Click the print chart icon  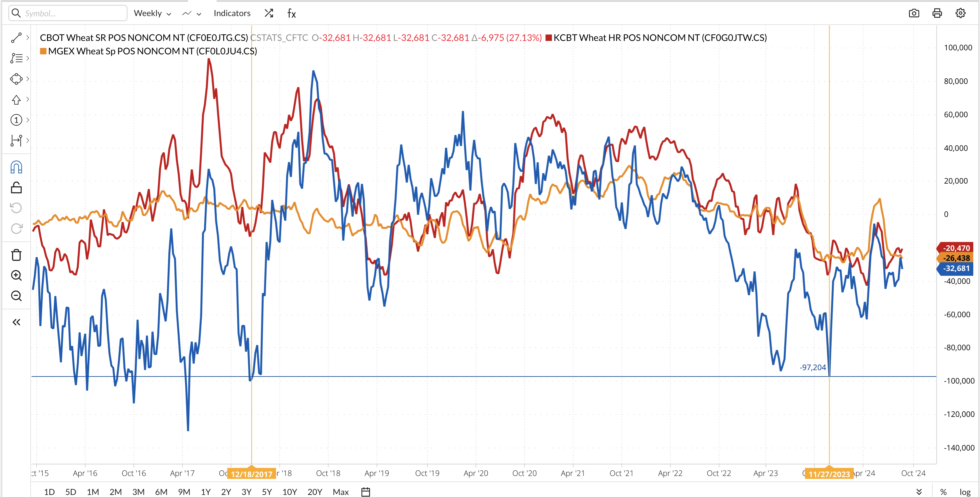[937, 13]
